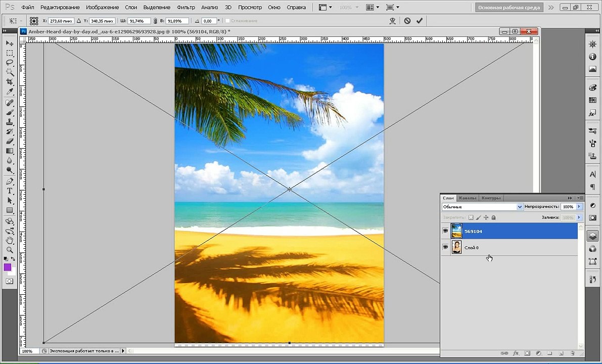602x364 pixels.
Task: Click the purple foreground color swatch
Action: tap(7, 267)
